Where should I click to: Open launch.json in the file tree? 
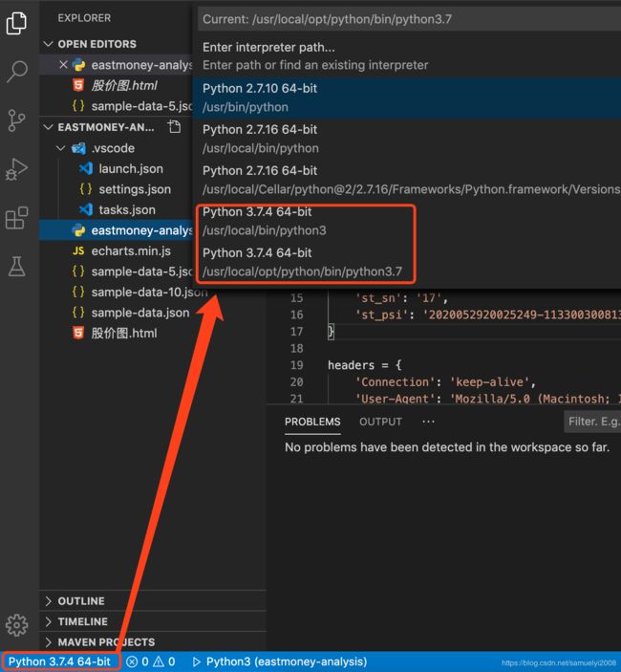tap(131, 169)
